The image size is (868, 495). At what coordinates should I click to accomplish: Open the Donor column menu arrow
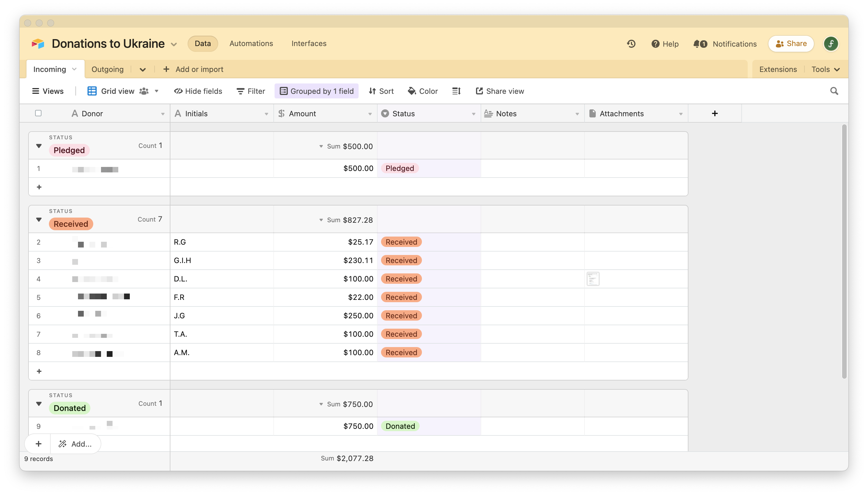pos(163,114)
